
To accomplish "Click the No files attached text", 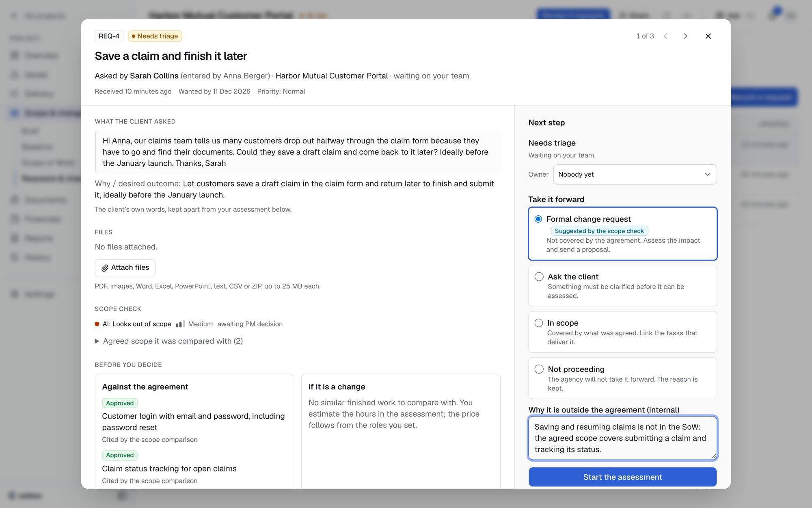I will tap(126, 247).
